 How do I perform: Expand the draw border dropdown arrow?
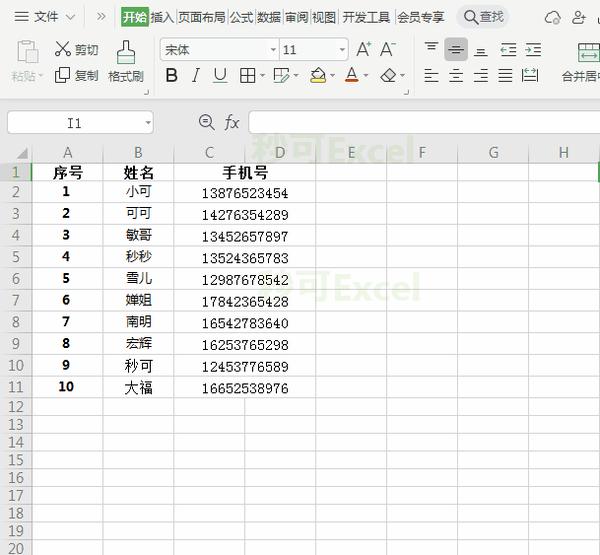(296, 75)
